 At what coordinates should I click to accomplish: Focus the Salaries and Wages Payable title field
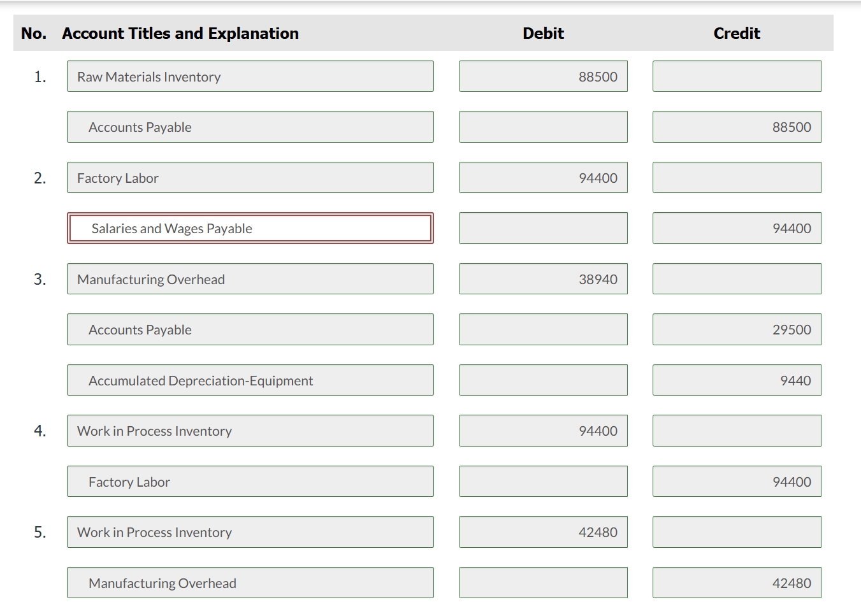(x=250, y=228)
